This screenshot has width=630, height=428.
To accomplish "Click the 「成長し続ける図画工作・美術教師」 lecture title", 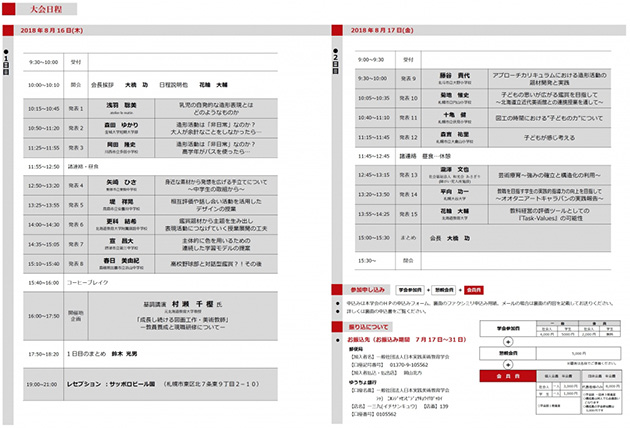I will pos(183,320).
